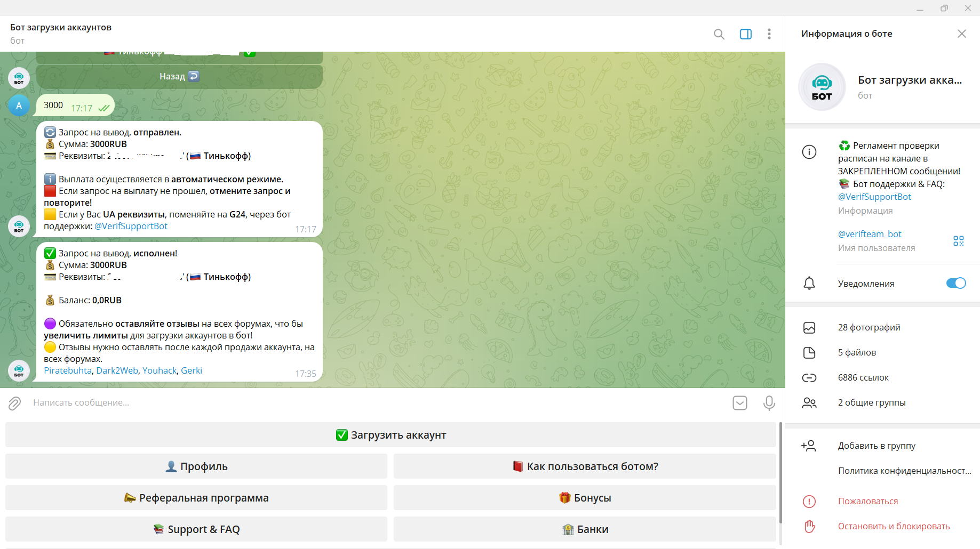Viewport: 980px width, 549px height.
Task: Click Пожаловаться to report the bot
Action: click(867, 501)
